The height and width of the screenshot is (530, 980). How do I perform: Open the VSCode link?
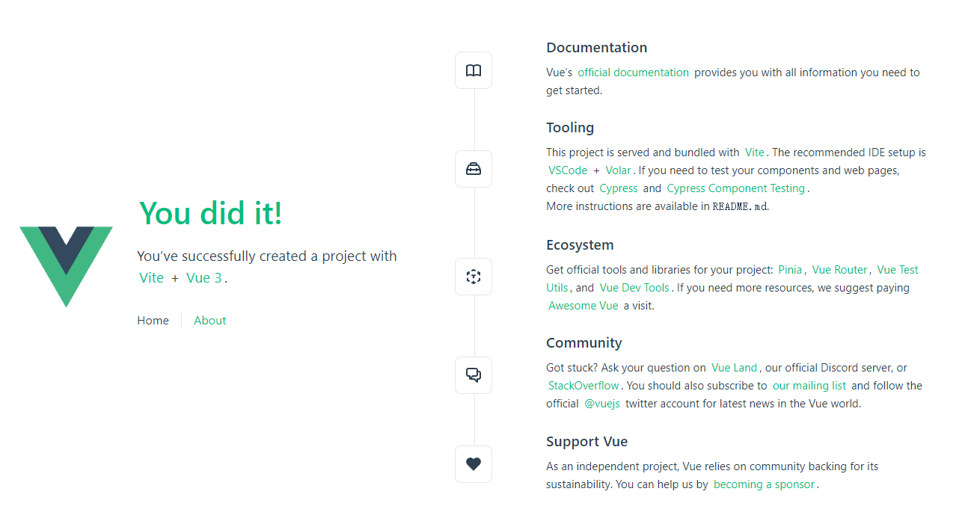568,170
